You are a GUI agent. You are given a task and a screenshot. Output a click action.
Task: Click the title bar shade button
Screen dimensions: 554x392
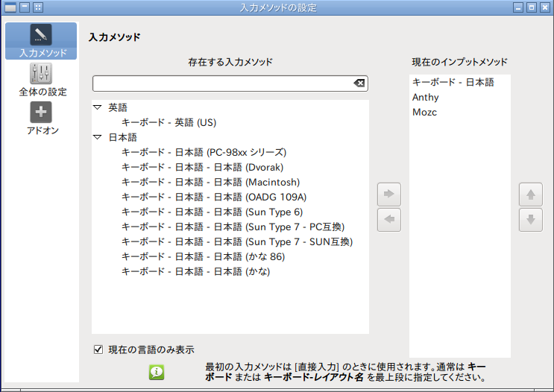pyautogui.click(x=25, y=7)
